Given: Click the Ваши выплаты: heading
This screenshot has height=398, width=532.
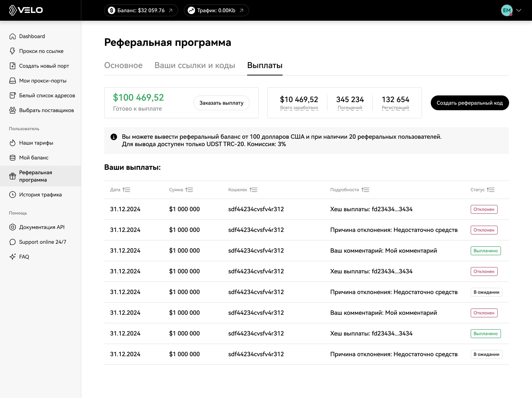Looking at the screenshot, I should (x=132, y=167).
